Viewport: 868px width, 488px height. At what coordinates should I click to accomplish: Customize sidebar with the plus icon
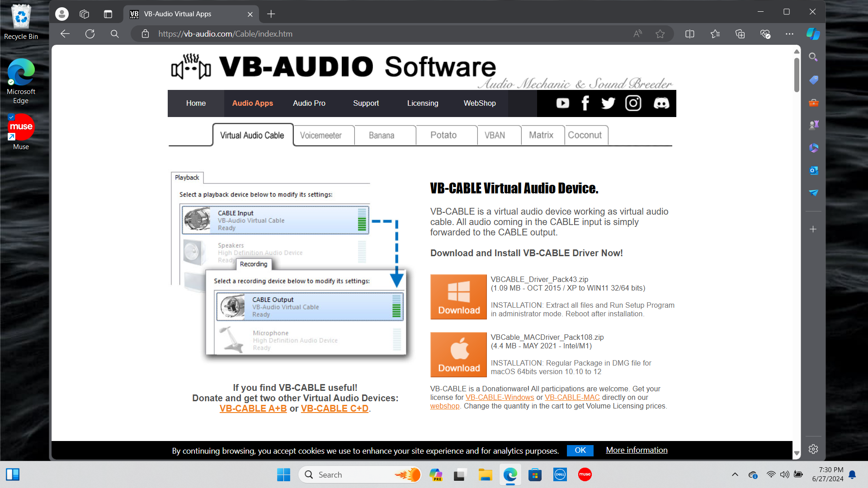[x=813, y=229]
